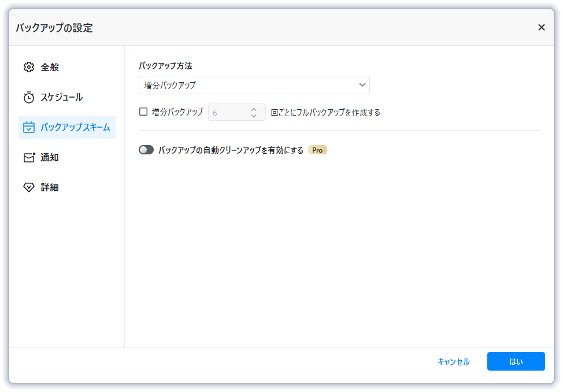Click the tag icon beside 詳細
Viewport: 563px width, 392px height.
pos(28,187)
